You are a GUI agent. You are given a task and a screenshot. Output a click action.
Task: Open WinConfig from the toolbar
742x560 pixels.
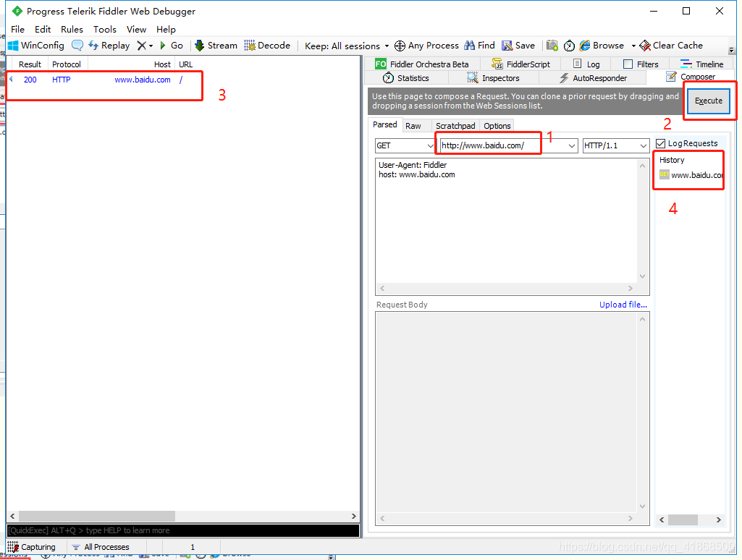pyautogui.click(x=36, y=46)
